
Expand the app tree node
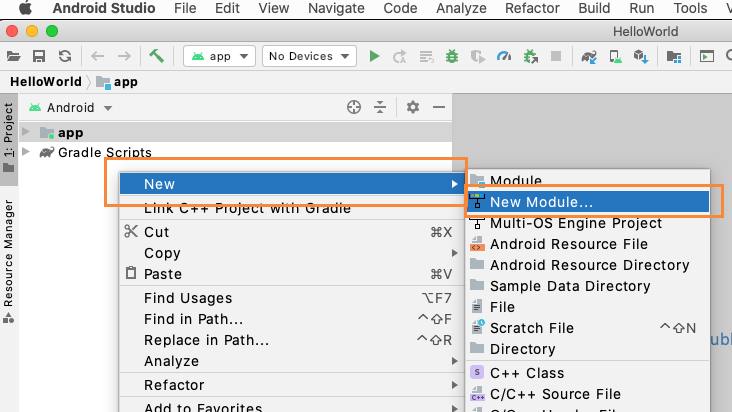(26, 132)
